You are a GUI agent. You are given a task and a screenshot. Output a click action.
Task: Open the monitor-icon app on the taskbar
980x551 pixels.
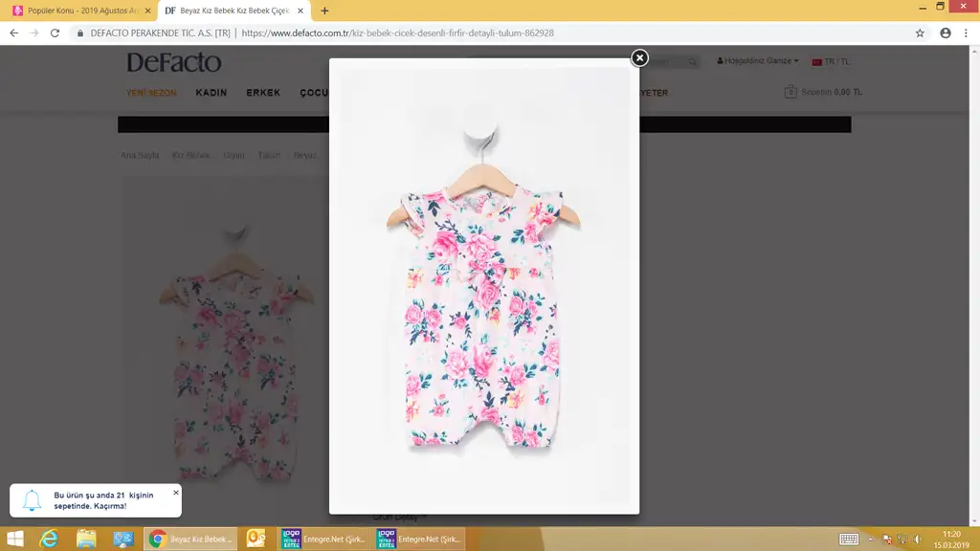point(123,539)
